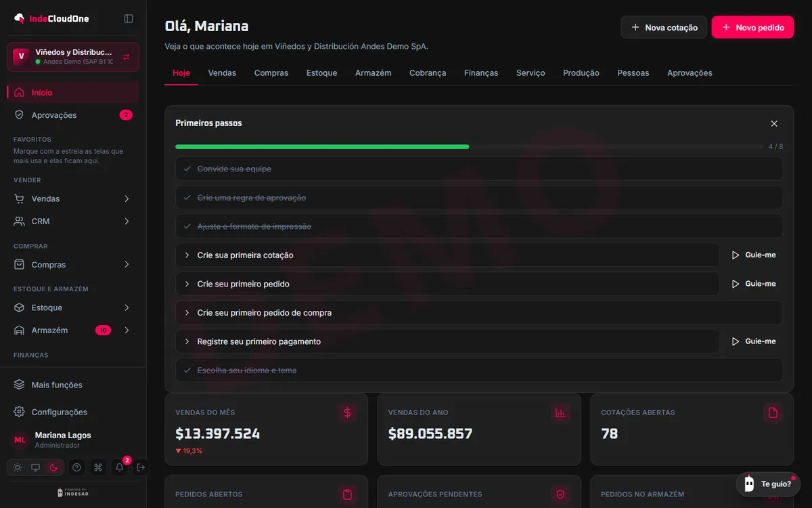Click the Primeiros passos progress bar
The height and width of the screenshot is (508, 812).
coord(470,146)
